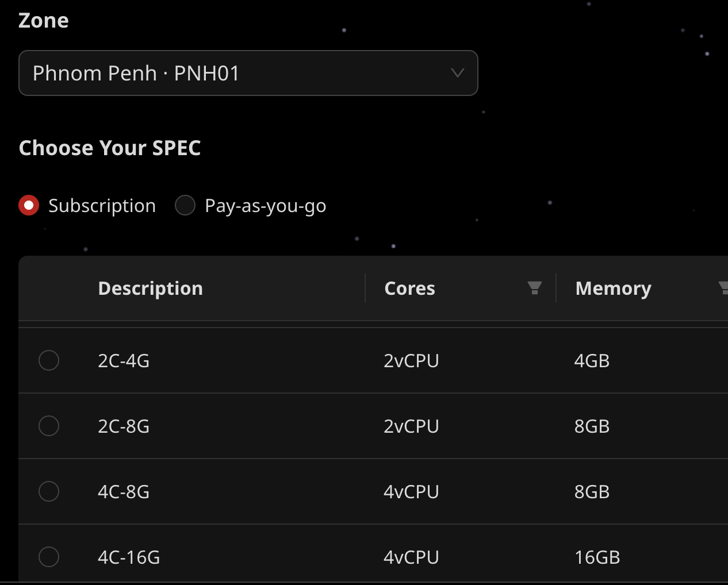Open the Phnom Penh PNH01 zone selector
728x585 pixels.
click(248, 73)
